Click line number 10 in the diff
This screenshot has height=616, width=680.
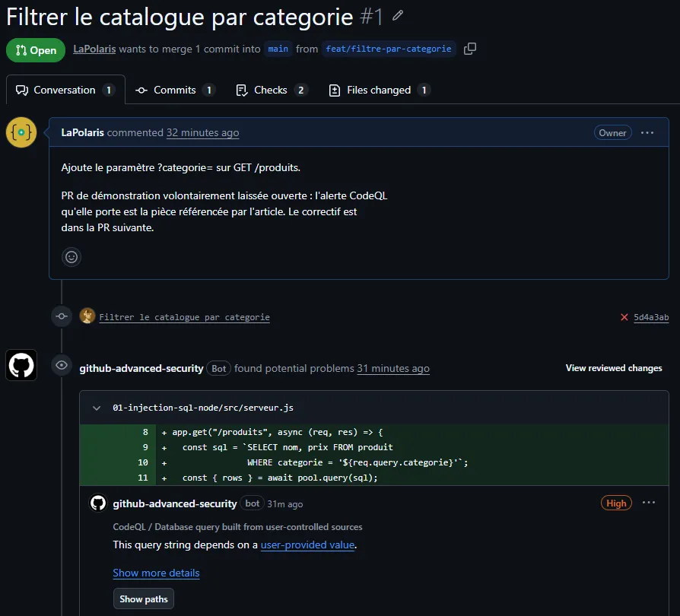[143, 462]
